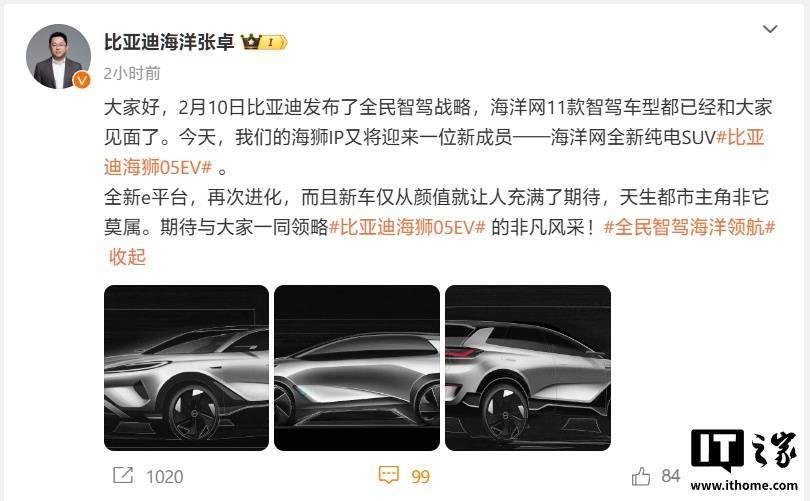Open the user's profile avatar photo
Screen dimensions: 810x501
click(x=58, y=56)
